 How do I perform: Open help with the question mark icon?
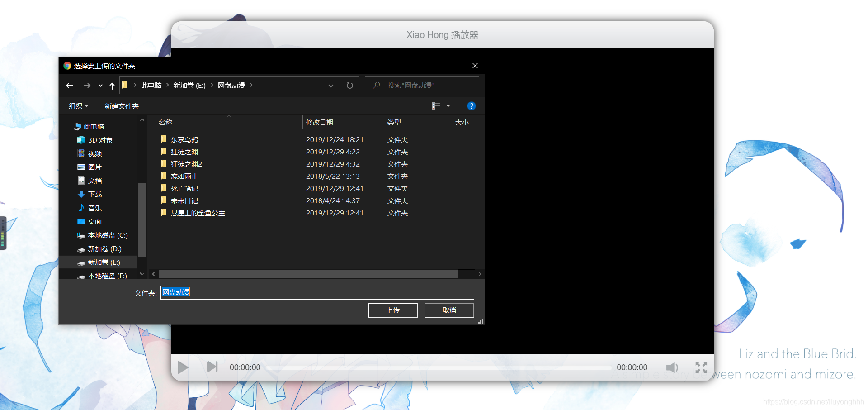(471, 106)
